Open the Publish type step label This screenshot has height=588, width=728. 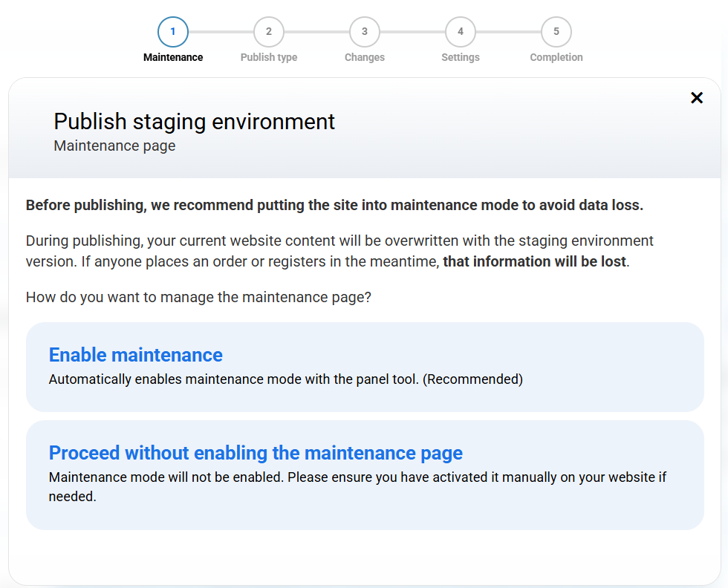click(x=269, y=57)
